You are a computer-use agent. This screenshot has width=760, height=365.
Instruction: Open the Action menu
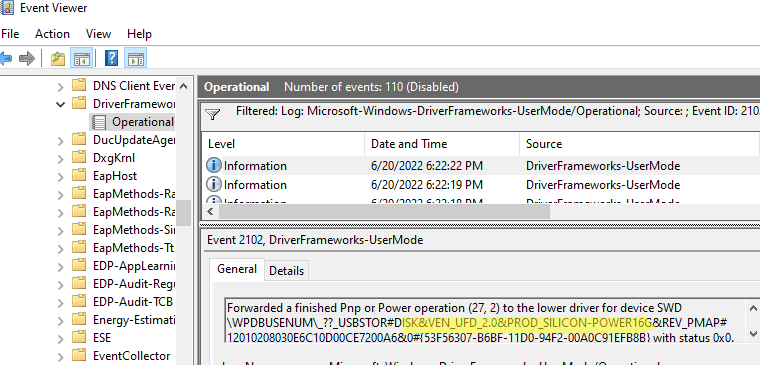pos(52,34)
